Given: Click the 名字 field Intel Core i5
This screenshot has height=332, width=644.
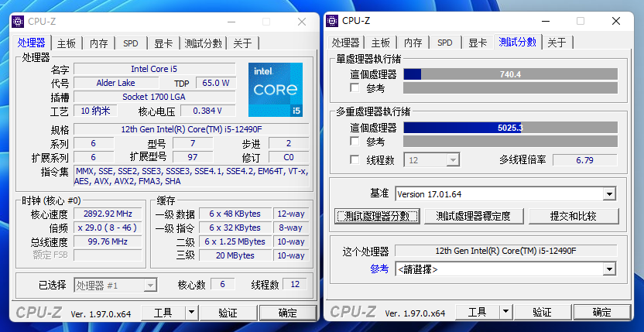Looking at the screenshot, I should [155, 69].
